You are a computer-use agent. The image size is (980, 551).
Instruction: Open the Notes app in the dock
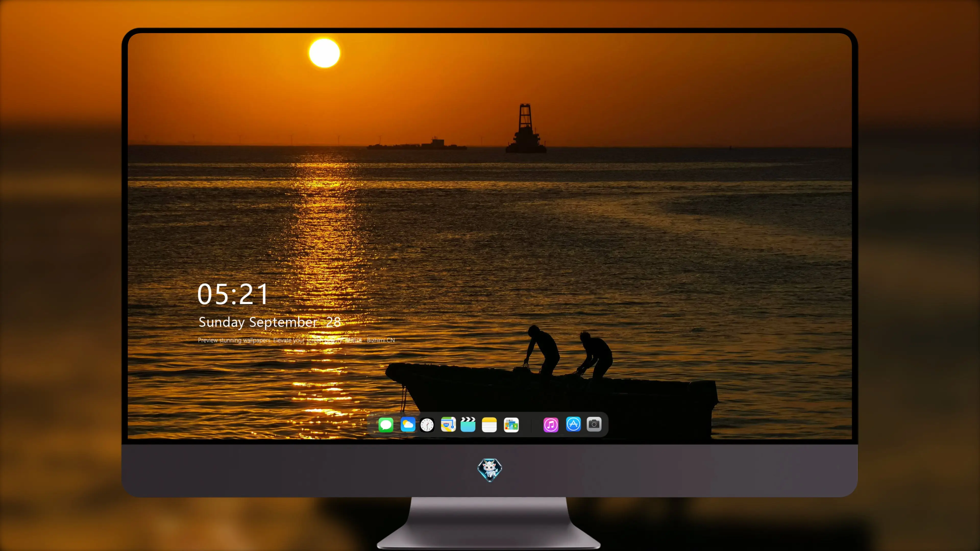(x=489, y=424)
